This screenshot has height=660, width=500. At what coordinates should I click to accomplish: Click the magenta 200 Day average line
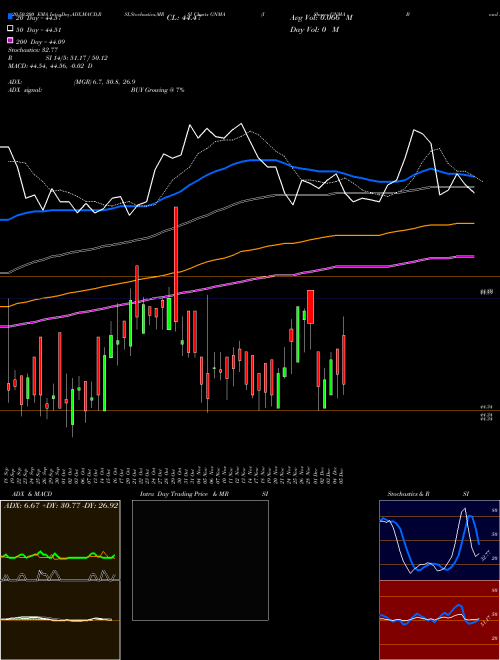(236, 283)
